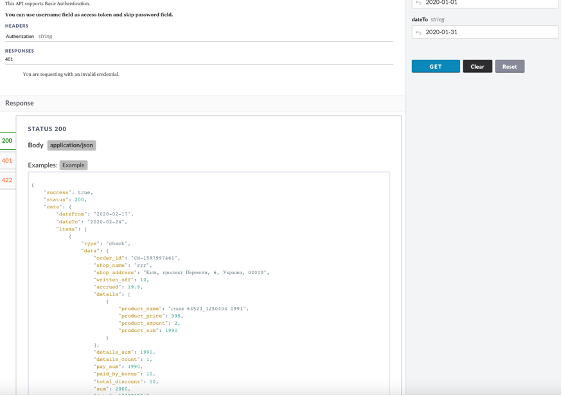The image size is (562, 396).
Task: Click the black Clear button
Action: point(477,67)
